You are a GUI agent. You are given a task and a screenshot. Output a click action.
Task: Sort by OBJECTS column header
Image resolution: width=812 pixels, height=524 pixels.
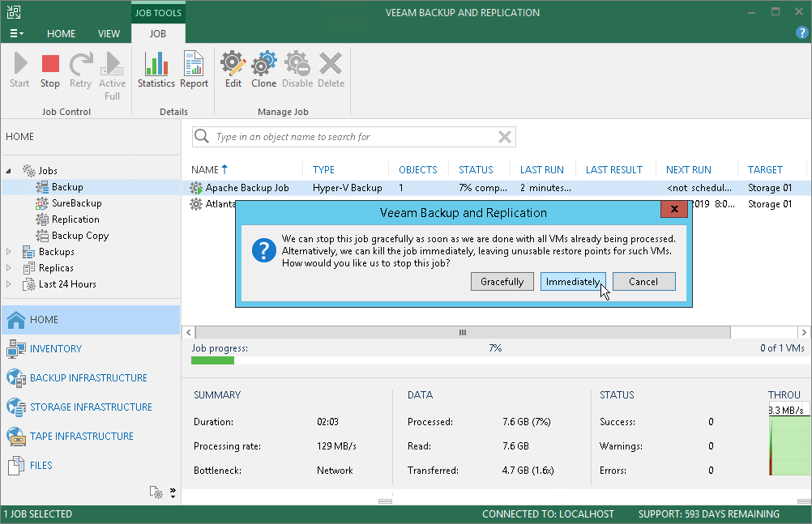418,169
